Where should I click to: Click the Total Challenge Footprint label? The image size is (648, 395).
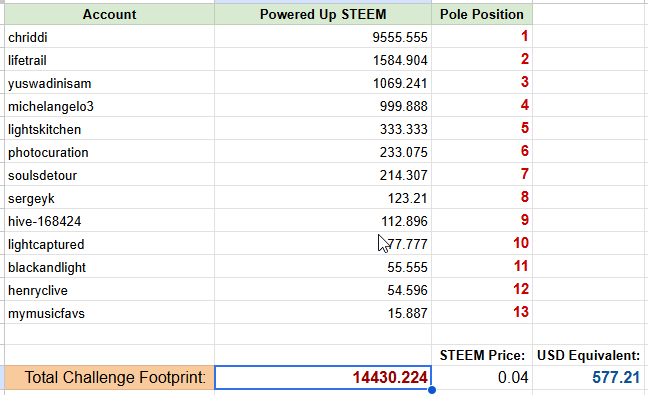pyautogui.click(x=110, y=378)
